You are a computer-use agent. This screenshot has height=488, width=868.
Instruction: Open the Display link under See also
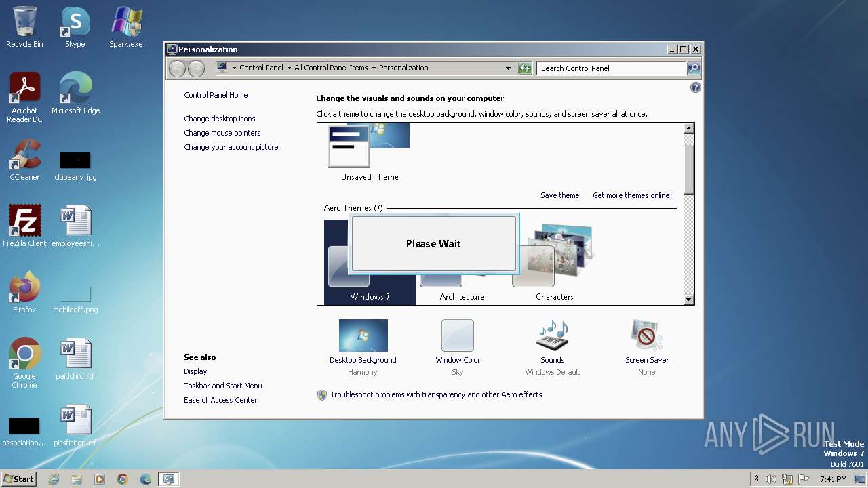coord(195,371)
